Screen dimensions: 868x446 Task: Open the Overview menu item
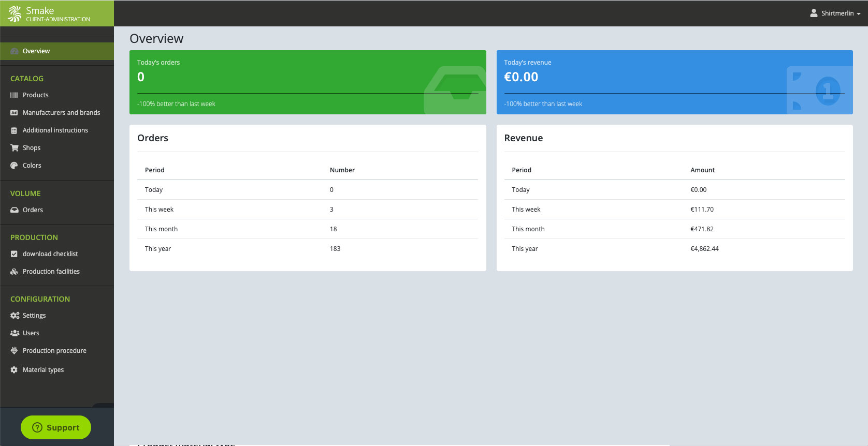point(57,51)
